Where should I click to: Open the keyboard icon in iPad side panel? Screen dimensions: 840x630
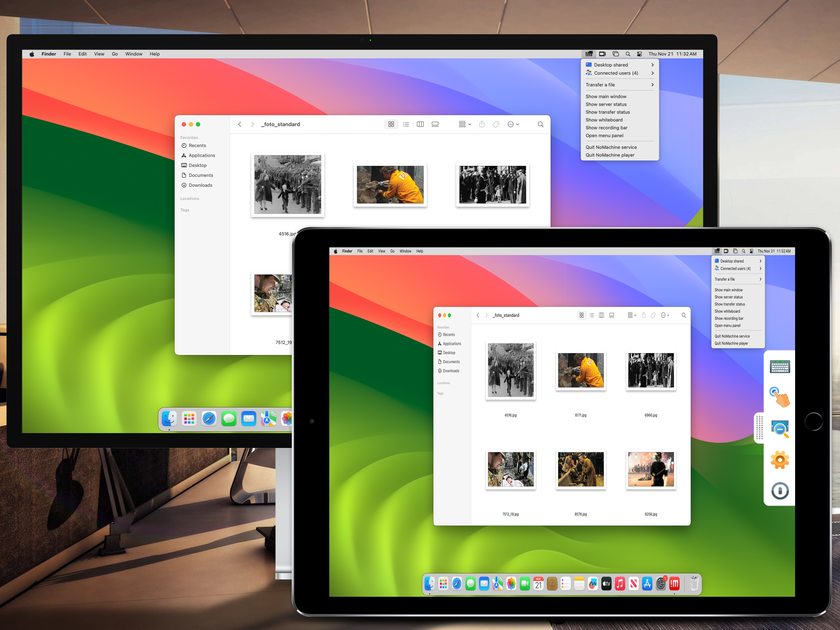tap(780, 367)
